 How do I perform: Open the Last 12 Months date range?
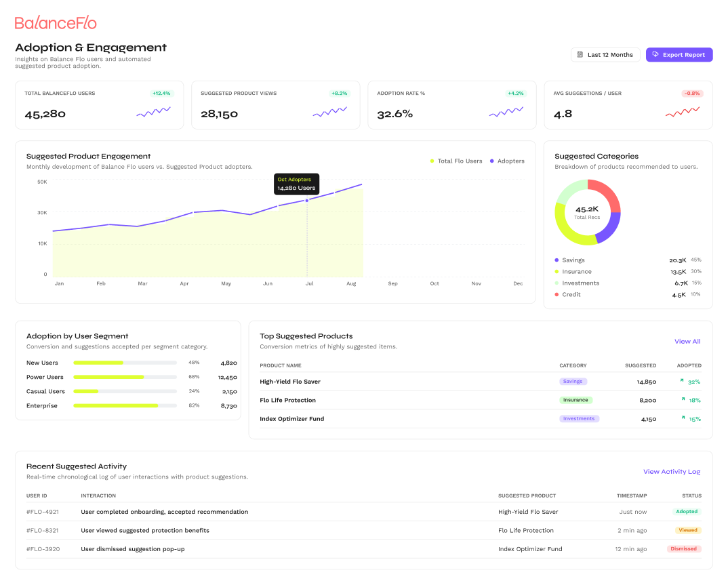click(605, 55)
